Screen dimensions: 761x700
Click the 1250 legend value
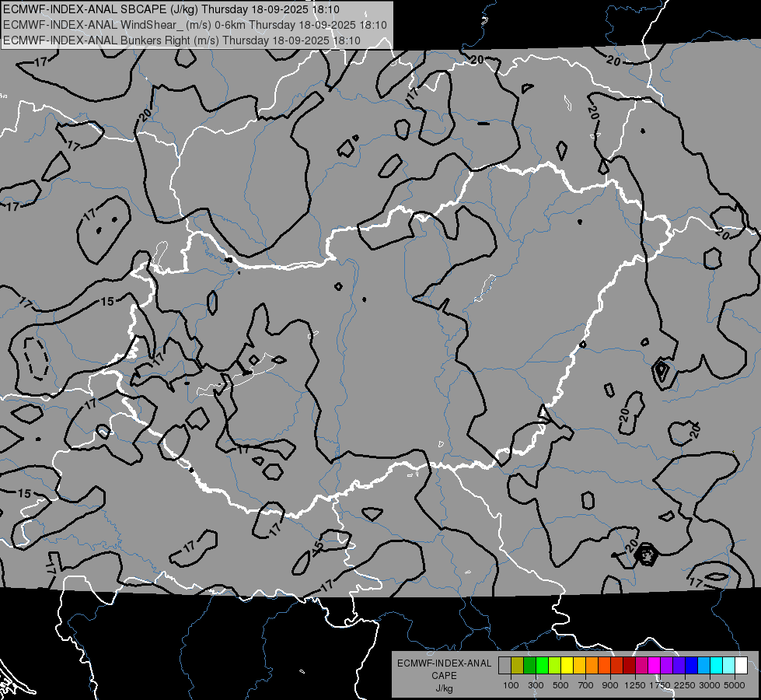click(x=635, y=685)
